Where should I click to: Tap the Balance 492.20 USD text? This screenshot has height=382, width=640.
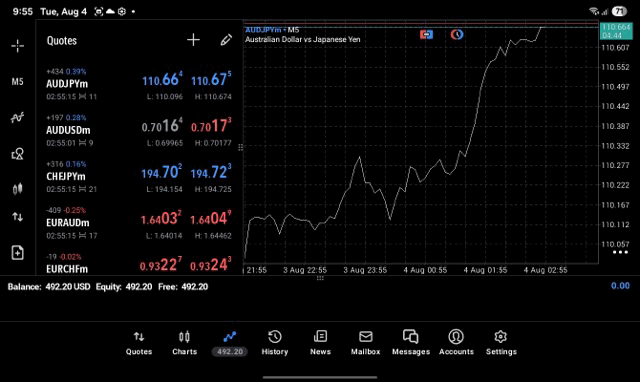[49, 287]
